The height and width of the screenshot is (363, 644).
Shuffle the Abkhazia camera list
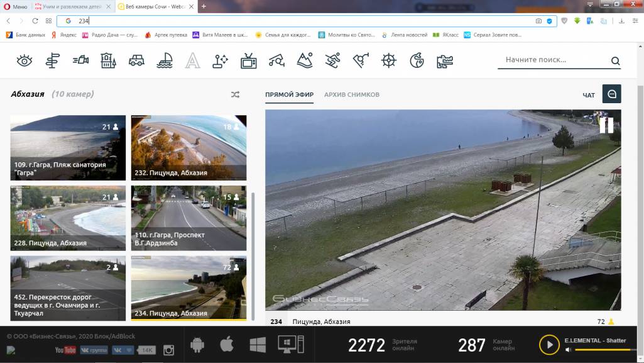coord(235,94)
